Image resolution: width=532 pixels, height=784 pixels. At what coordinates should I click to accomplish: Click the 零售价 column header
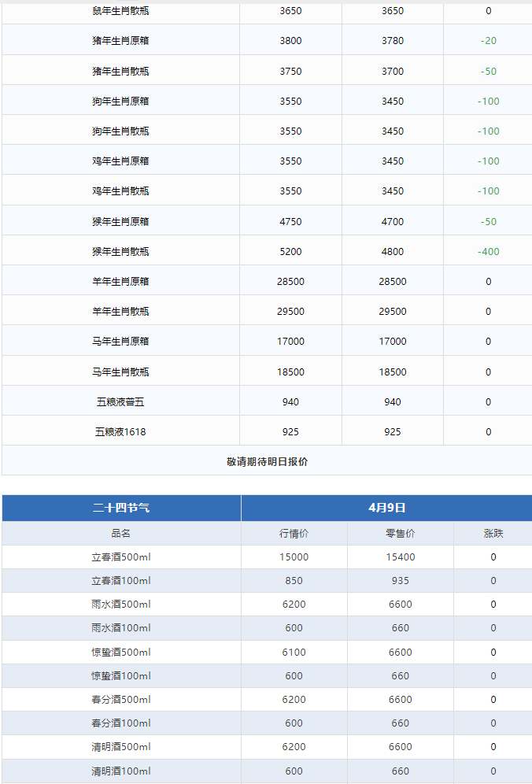400,534
